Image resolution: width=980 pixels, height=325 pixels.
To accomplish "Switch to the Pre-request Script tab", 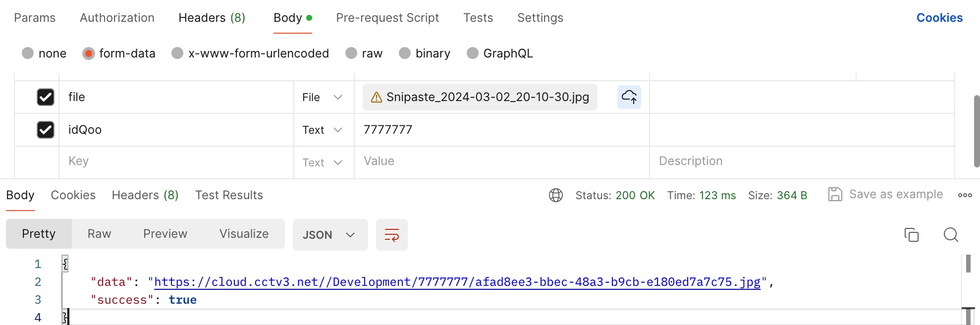I will [x=387, y=18].
